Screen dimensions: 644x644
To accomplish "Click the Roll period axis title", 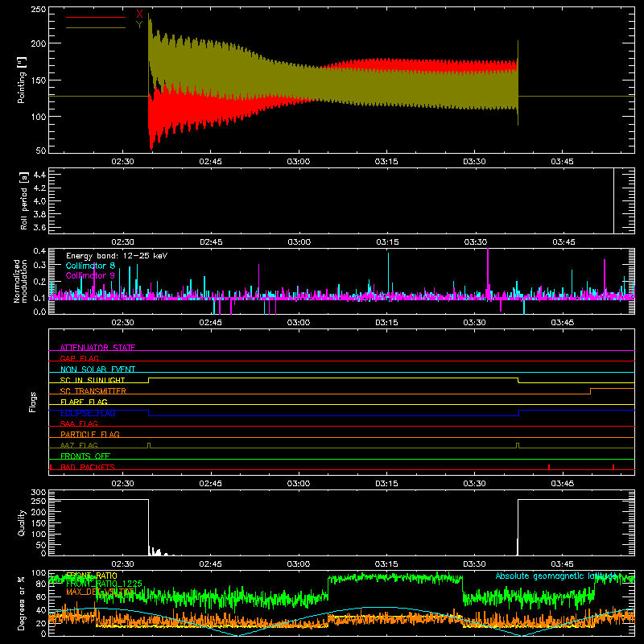I will click(23, 201).
